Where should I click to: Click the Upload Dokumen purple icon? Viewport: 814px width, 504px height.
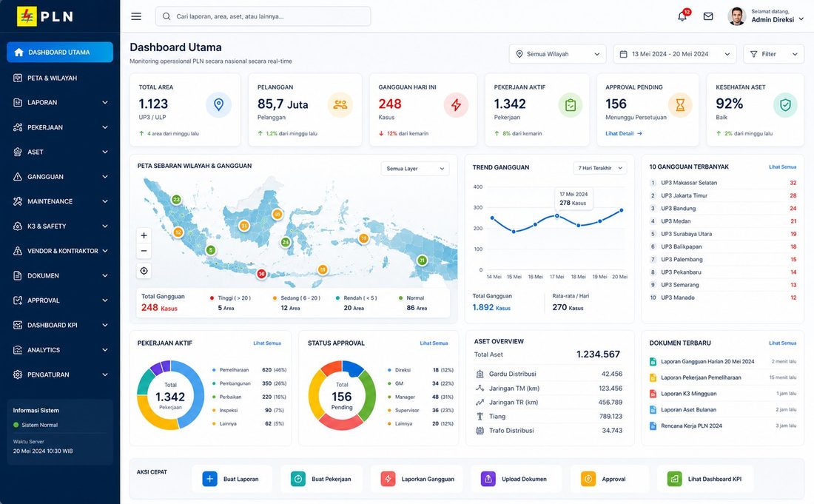[x=488, y=479]
